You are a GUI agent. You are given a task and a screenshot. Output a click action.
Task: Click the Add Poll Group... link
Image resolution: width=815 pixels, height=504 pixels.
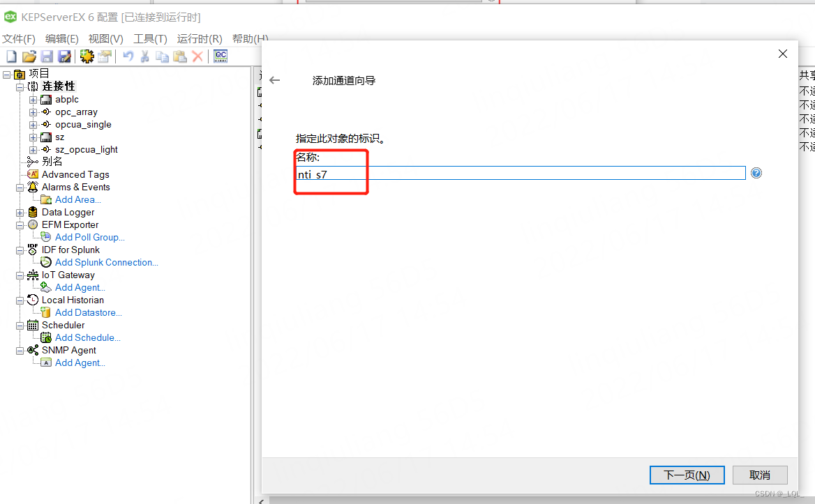(90, 237)
